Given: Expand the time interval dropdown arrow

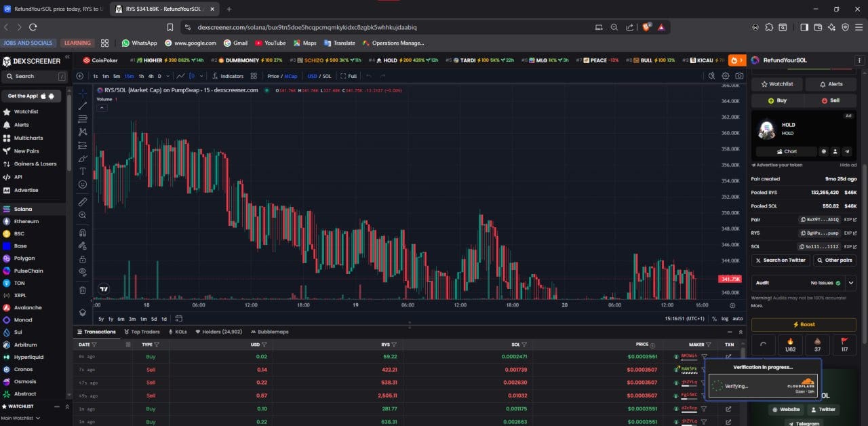Looking at the screenshot, I should point(168,76).
